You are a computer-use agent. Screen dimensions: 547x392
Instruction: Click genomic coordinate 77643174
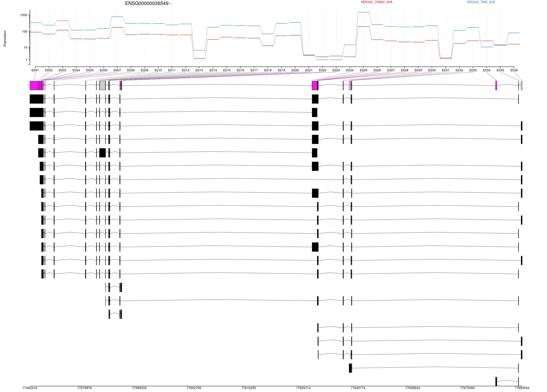tap(358, 388)
